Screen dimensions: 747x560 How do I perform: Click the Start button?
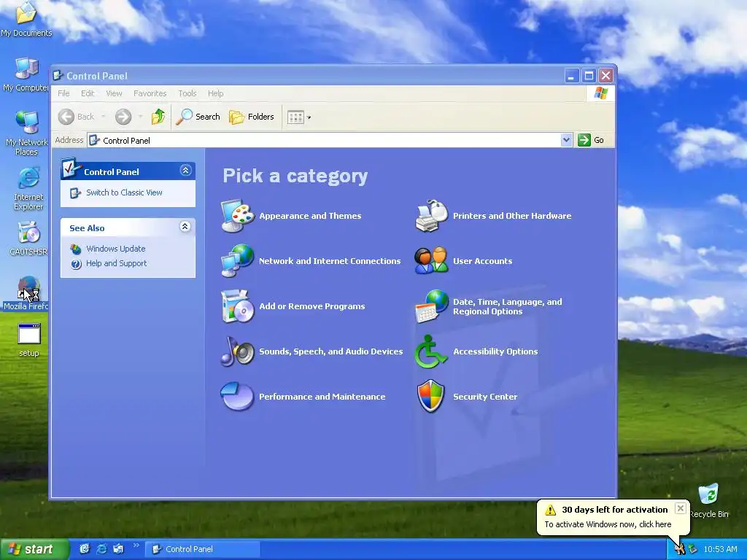(34, 549)
